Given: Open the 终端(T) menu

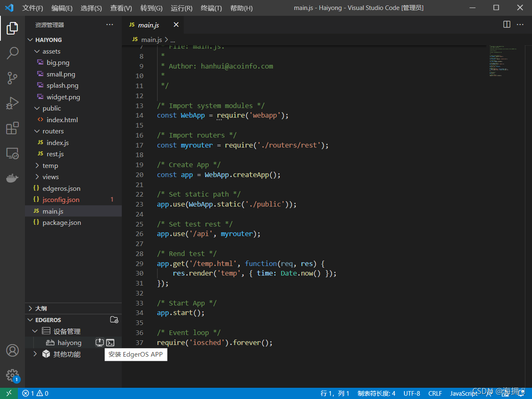Looking at the screenshot, I should point(211,8).
